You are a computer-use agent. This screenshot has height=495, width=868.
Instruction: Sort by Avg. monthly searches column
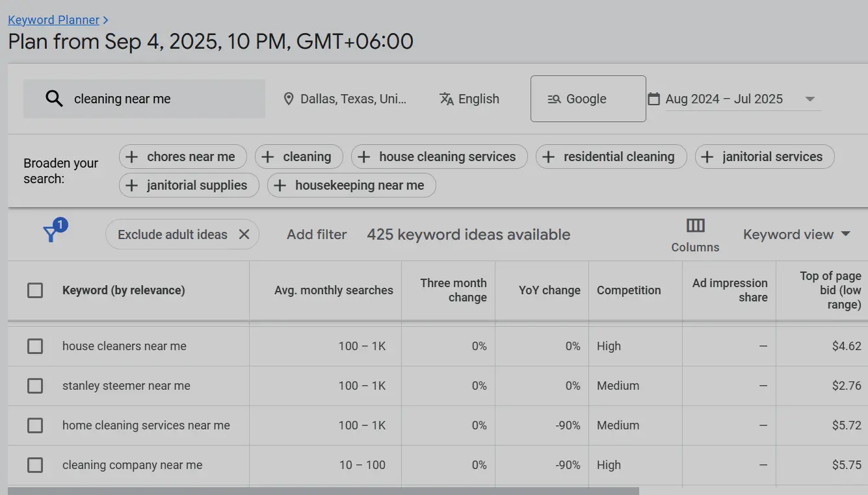pos(334,290)
